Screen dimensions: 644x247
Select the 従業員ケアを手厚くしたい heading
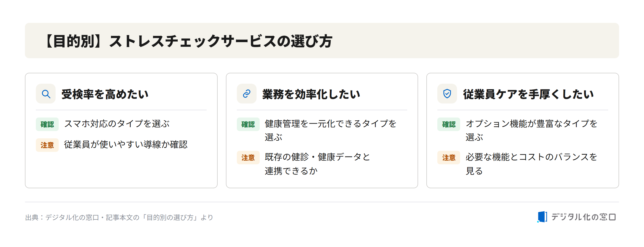click(528, 94)
